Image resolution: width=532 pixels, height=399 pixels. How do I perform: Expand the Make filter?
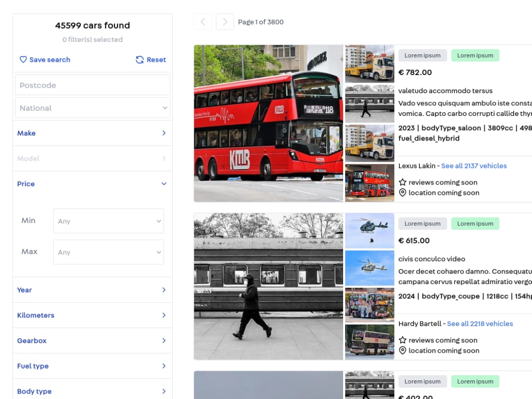pos(92,133)
